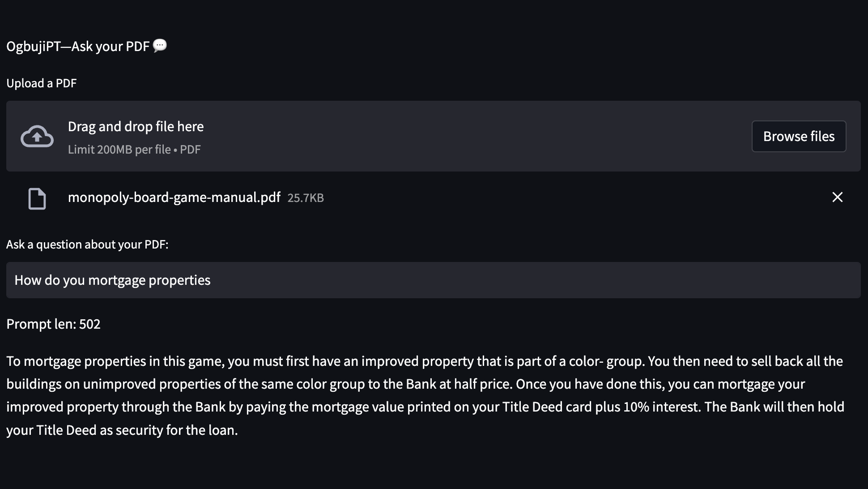Click the speech bubble icon in title
The width and height of the screenshot is (868, 489).
pyautogui.click(x=160, y=45)
